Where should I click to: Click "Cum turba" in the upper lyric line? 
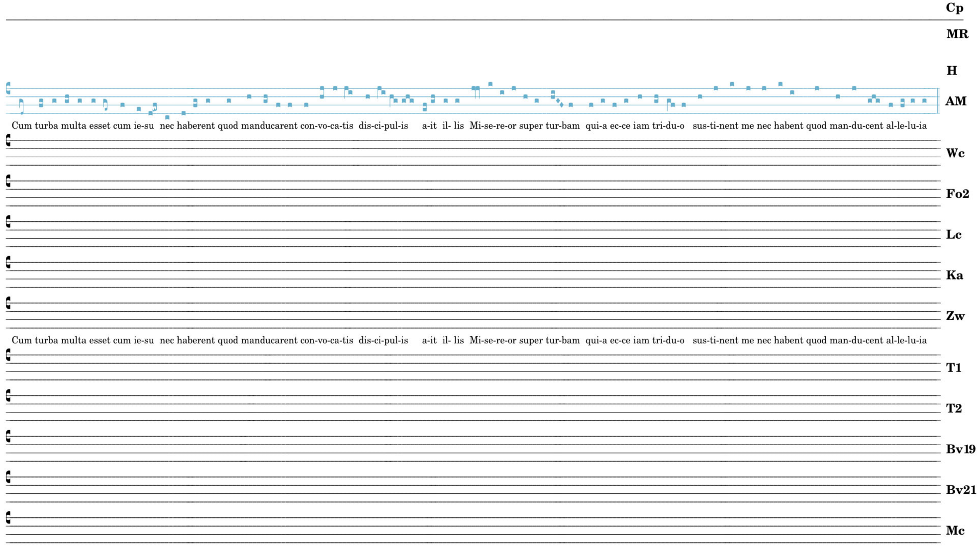point(35,126)
